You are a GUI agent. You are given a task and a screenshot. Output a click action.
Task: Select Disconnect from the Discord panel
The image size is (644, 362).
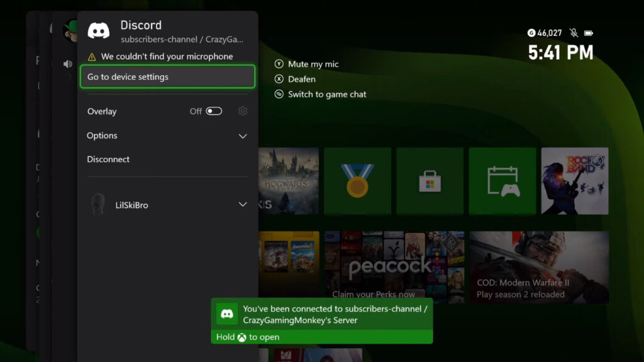pos(108,159)
